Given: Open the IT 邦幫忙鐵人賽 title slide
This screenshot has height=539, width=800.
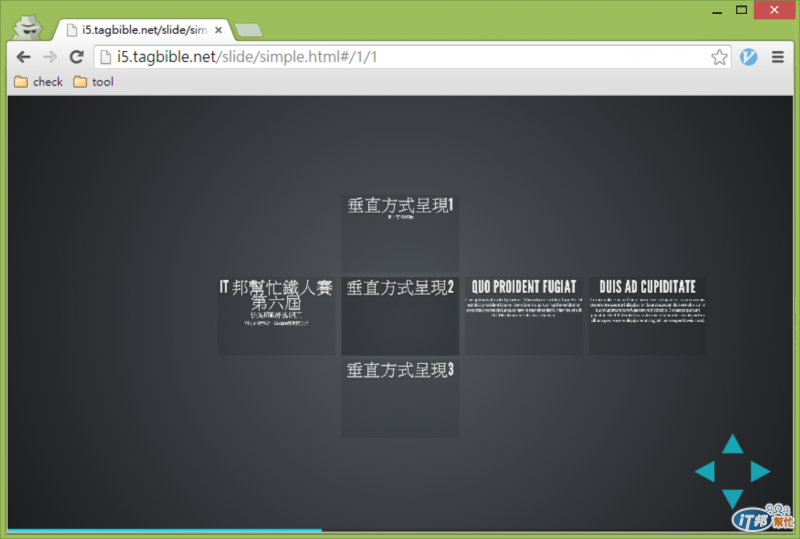Looking at the screenshot, I should click(x=277, y=316).
